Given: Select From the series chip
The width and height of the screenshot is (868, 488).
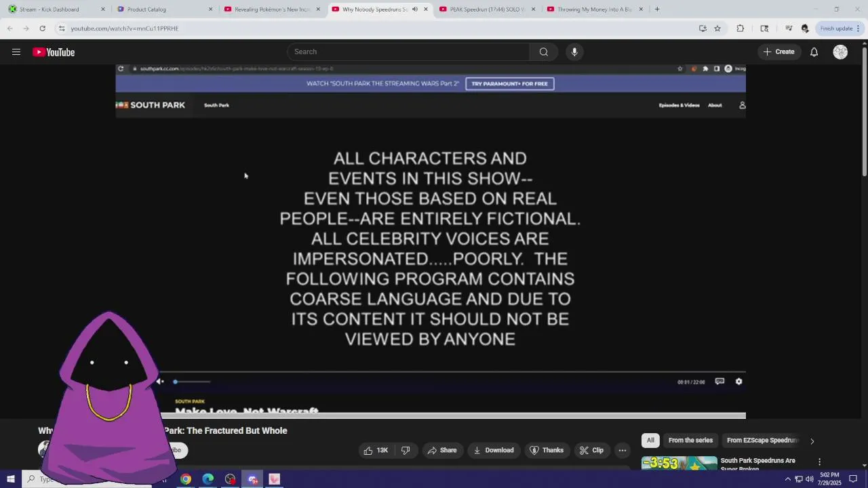Looking at the screenshot, I should coord(690,441).
